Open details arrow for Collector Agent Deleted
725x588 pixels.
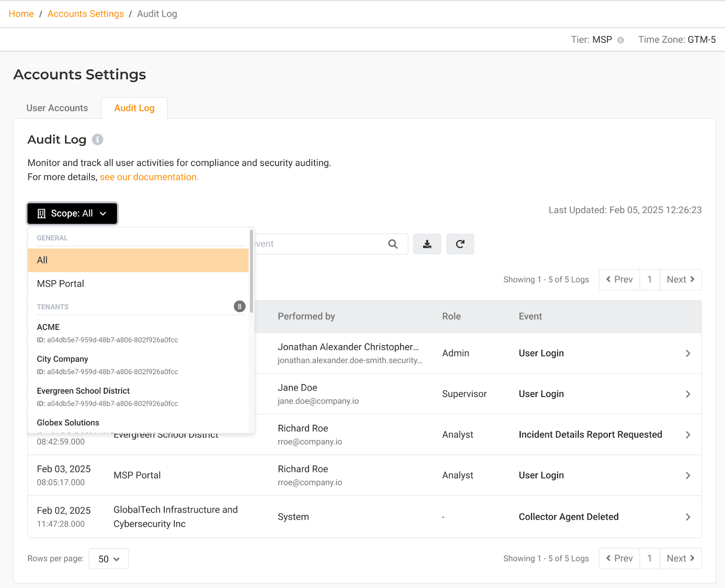(x=687, y=517)
